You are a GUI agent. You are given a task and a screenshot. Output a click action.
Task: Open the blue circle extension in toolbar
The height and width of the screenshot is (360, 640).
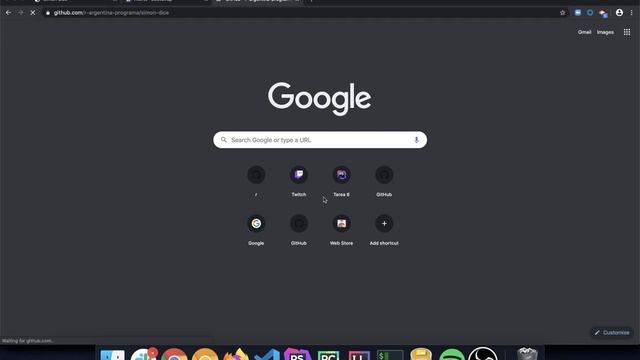point(590,13)
